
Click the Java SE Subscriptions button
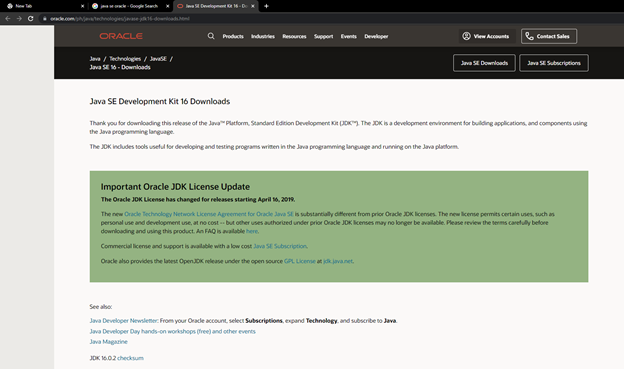click(554, 63)
